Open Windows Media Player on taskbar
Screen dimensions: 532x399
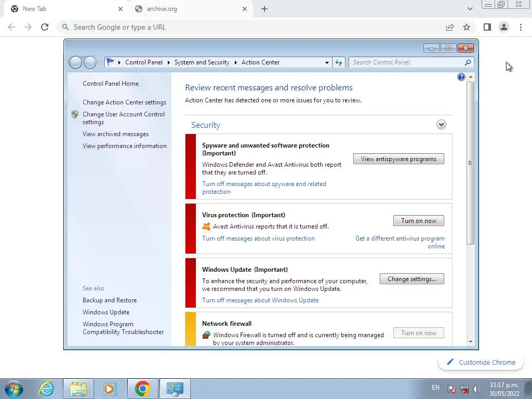[x=110, y=389]
